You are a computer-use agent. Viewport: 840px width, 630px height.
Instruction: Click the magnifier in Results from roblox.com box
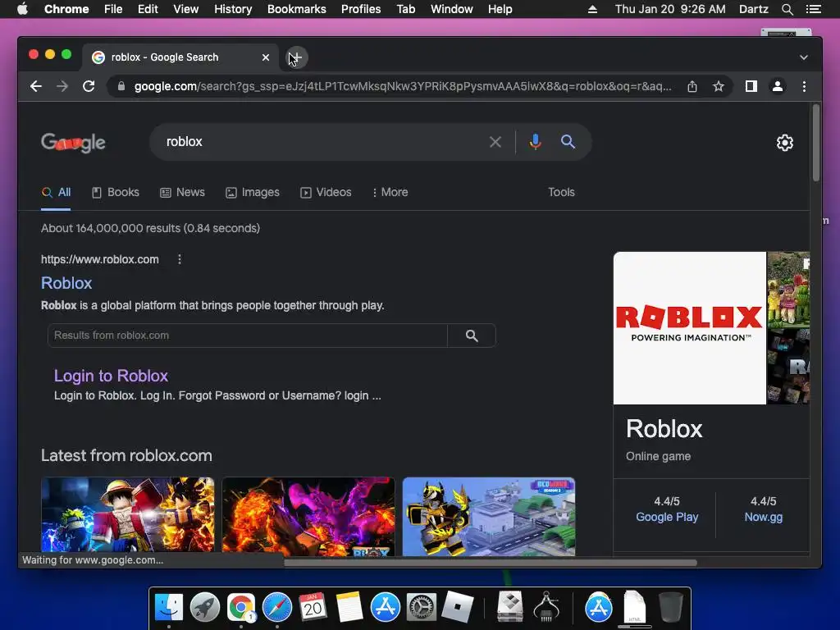(472, 336)
